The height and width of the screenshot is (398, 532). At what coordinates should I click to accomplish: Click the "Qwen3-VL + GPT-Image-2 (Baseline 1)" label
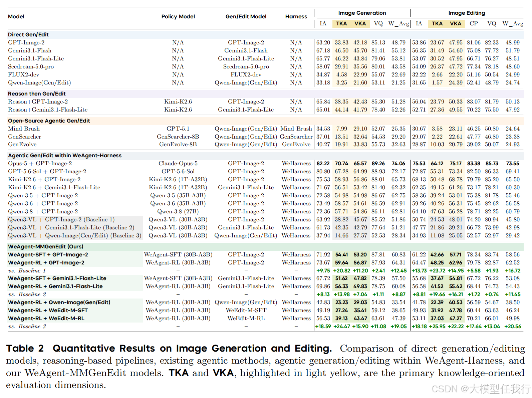61,220
